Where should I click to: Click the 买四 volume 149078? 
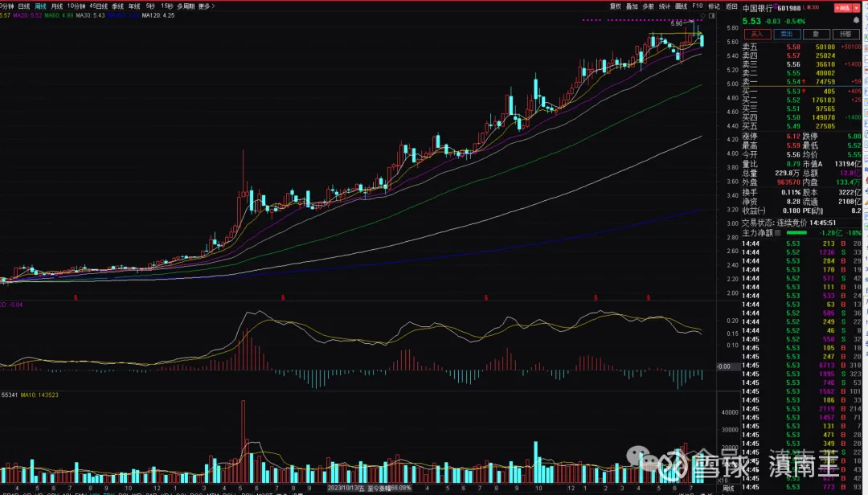(823, 117)
